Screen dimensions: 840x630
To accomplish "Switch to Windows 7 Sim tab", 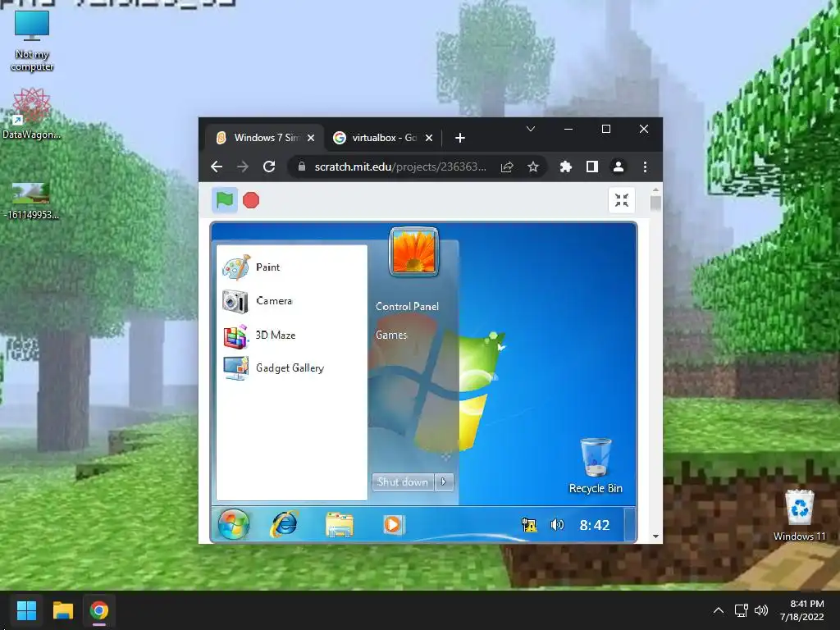I will (265, 138).
